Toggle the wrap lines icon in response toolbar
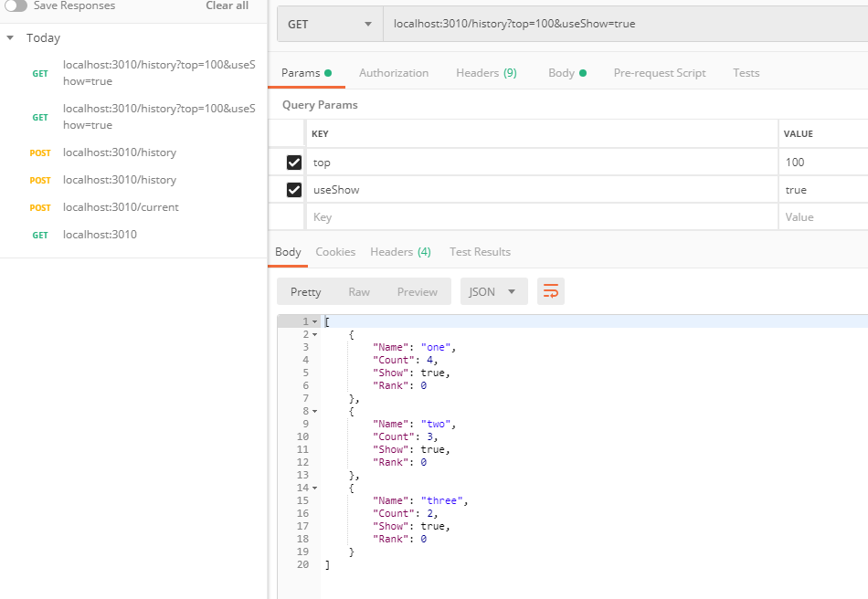 click(551, 291)
